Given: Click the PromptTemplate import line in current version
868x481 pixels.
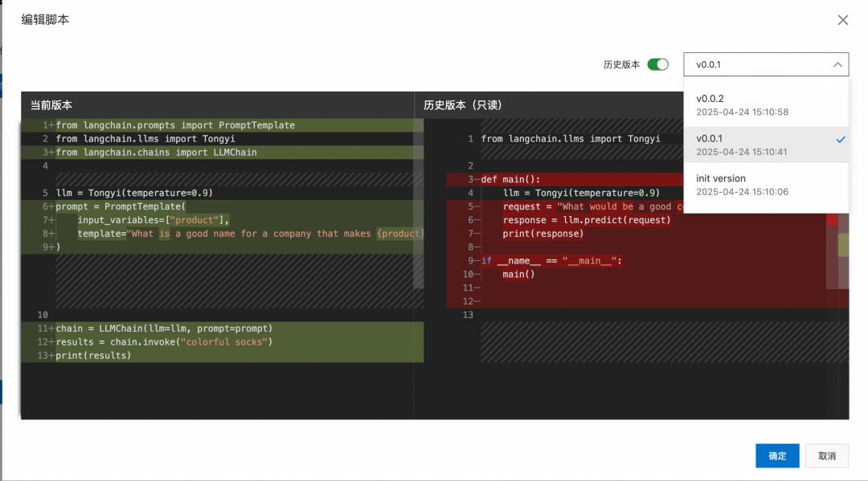Looking at the screenshot, I should click(x=175, y=125).
